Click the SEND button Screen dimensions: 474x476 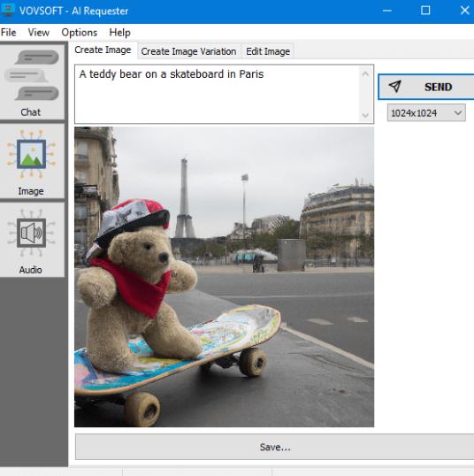426,87
